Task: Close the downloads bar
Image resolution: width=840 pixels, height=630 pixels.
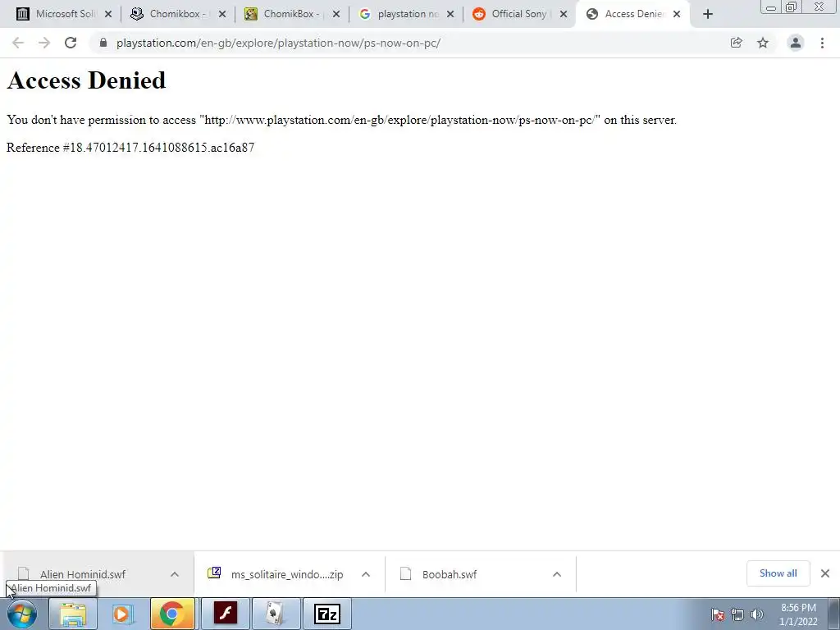Action: tap(825, 573)
